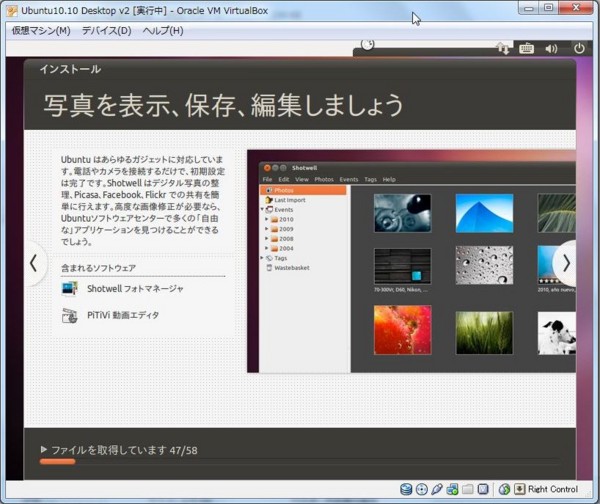The height and width of the screenshot is (504, 600).
Task: Open the デバイス(D) menu
Action: tap(106, 31)
